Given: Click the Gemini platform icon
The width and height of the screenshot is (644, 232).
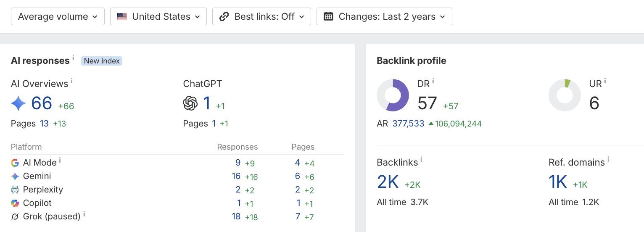Looking at the screenshot, I should tap(15, 176).
